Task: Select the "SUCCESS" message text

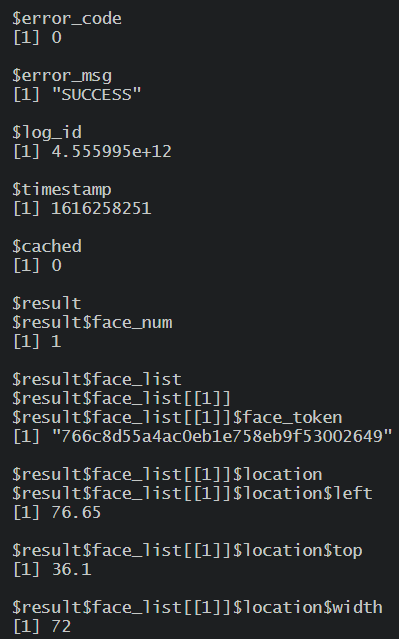Action: [97, 95]
